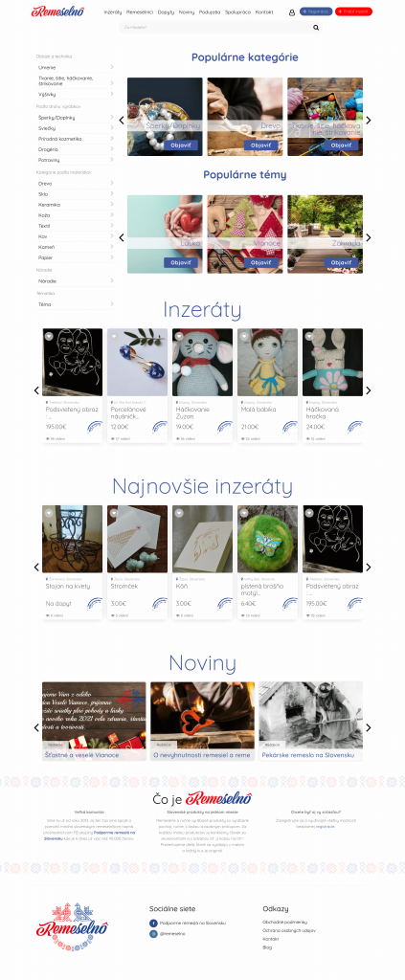Click the Instagram icon for @remeselno
The width and height of the screenshot is (405, 980).
[153, 934]
